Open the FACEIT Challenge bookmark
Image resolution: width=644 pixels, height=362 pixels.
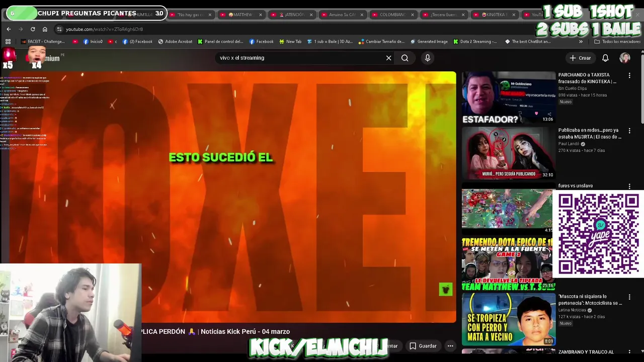43,42
